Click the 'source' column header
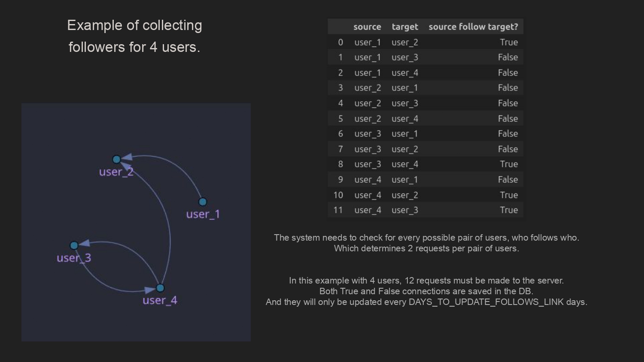The height and width of the screenshot is (362, 644). click(367, 27)
